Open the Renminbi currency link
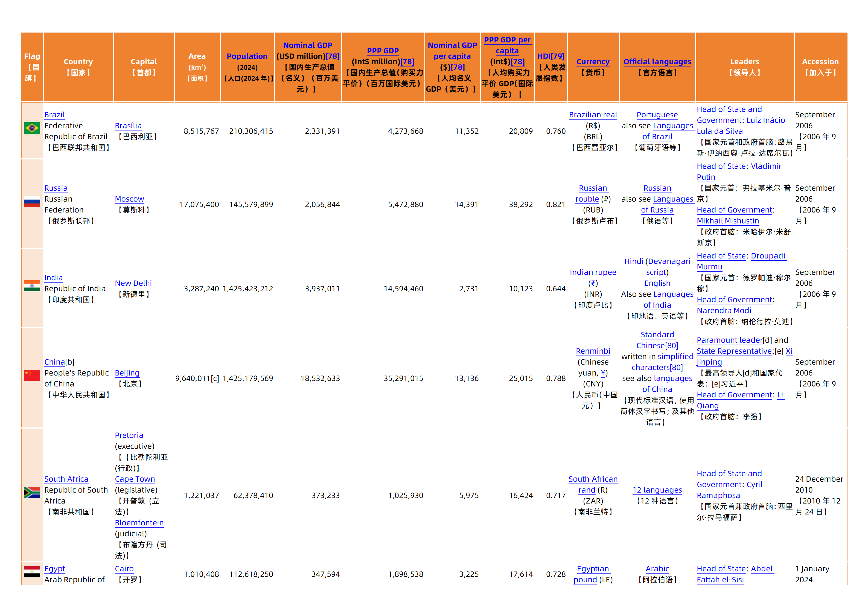 click(x=593, y=351)
